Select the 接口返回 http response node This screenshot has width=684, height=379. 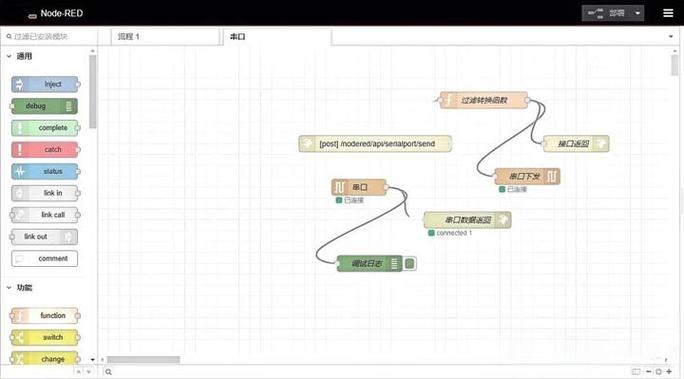[x=576, y=143]
